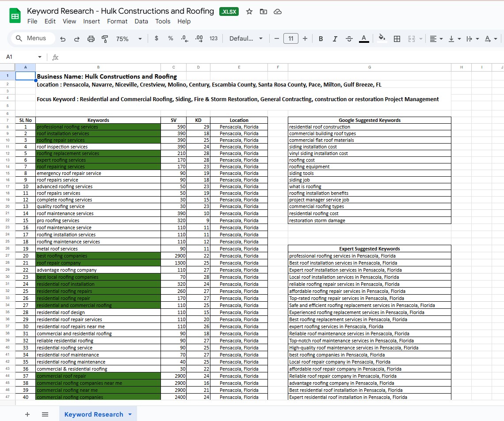
Task: Increase font size with plus
Action: 305,38
